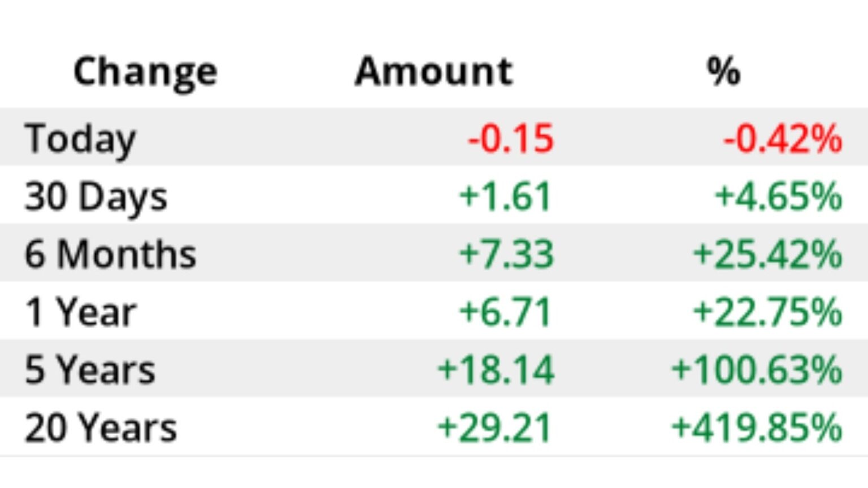
Task: Click the +6.71 amount value
Action: pos(505,312)
